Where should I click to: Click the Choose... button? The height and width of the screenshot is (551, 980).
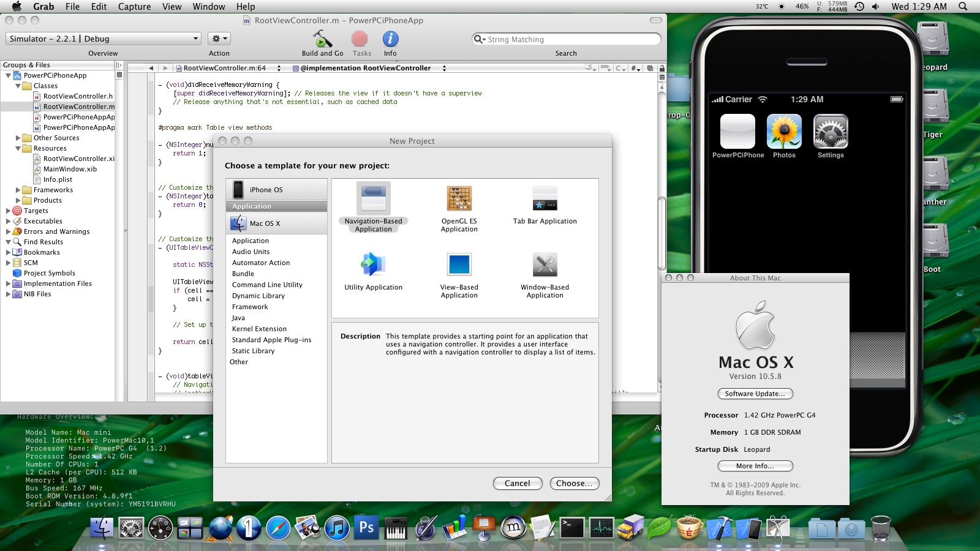[x=575, y=483]
